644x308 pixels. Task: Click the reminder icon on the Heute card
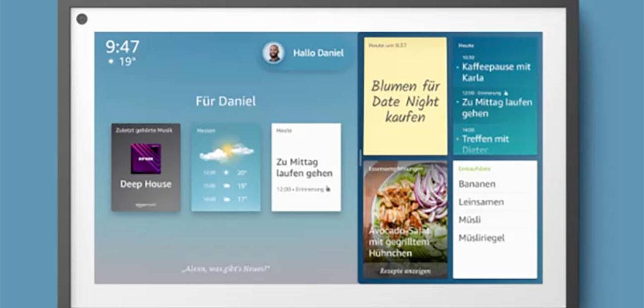(327, 189)
